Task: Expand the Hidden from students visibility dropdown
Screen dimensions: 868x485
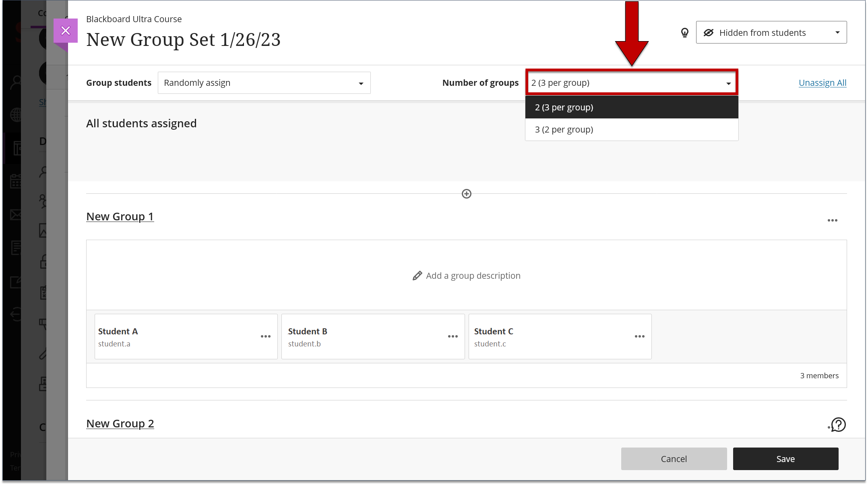Action: click(x=838, y=32)
